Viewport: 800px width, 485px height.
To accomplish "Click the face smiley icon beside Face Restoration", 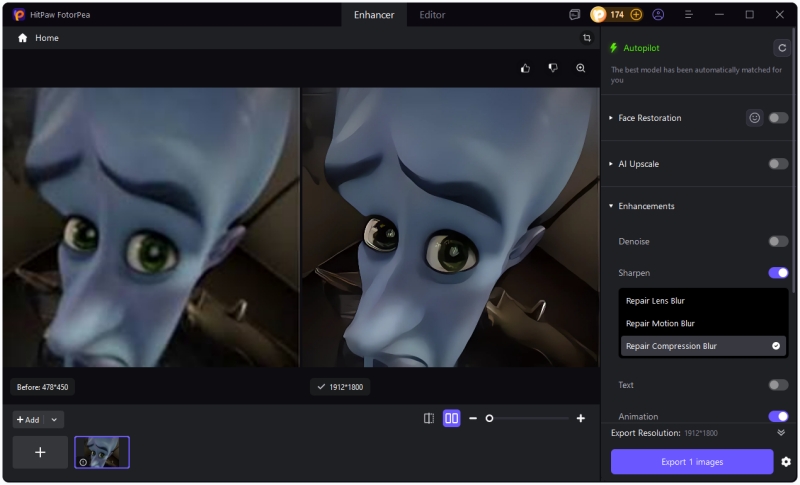I will click(x=755, y=118).
